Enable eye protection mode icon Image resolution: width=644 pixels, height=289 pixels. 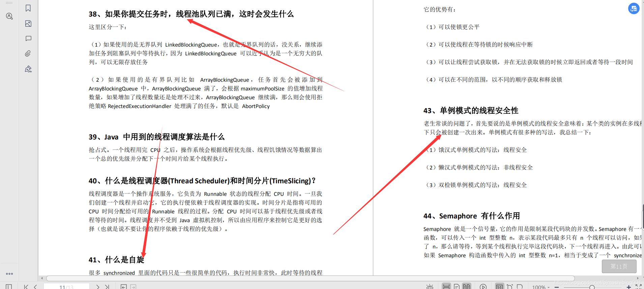430,287
